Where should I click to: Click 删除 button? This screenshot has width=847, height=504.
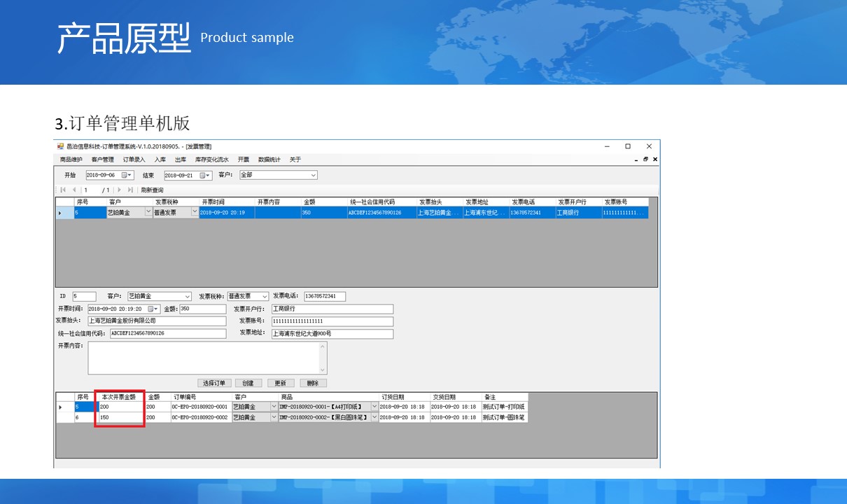pyautogui.click(x=313, y=383)
